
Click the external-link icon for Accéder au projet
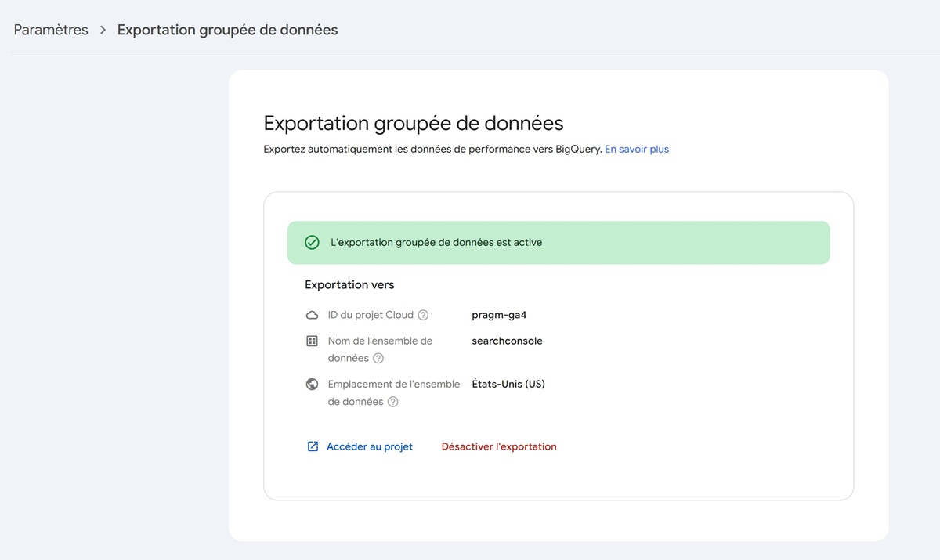(313, 446)
